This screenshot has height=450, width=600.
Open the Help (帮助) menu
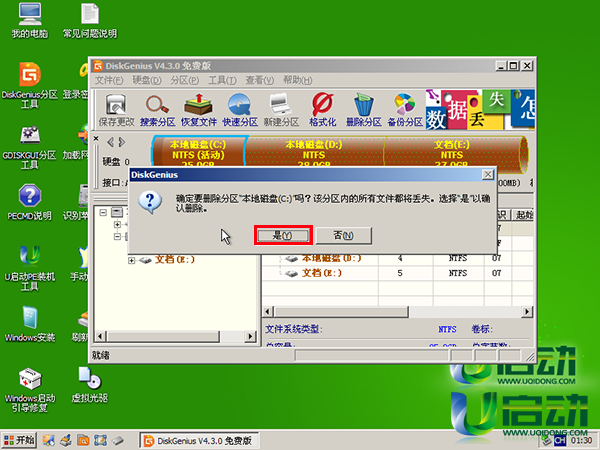point(297,80)
